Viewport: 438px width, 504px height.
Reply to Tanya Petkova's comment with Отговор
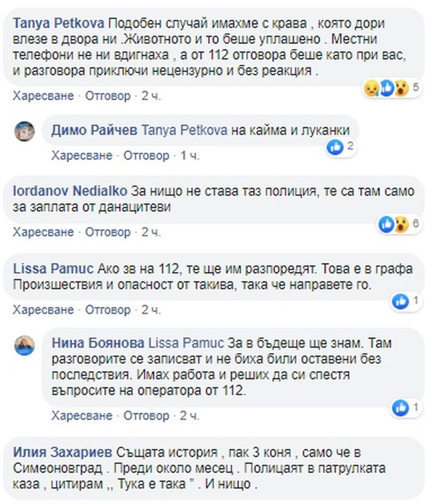tap(108, 96)
